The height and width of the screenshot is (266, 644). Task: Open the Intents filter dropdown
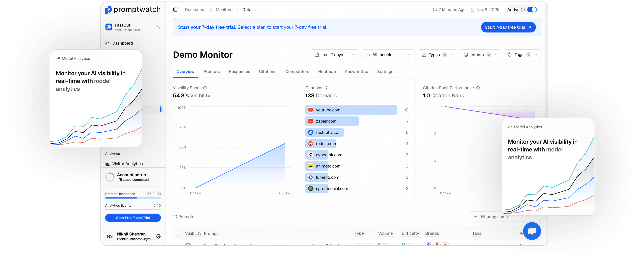pos(480,55)
